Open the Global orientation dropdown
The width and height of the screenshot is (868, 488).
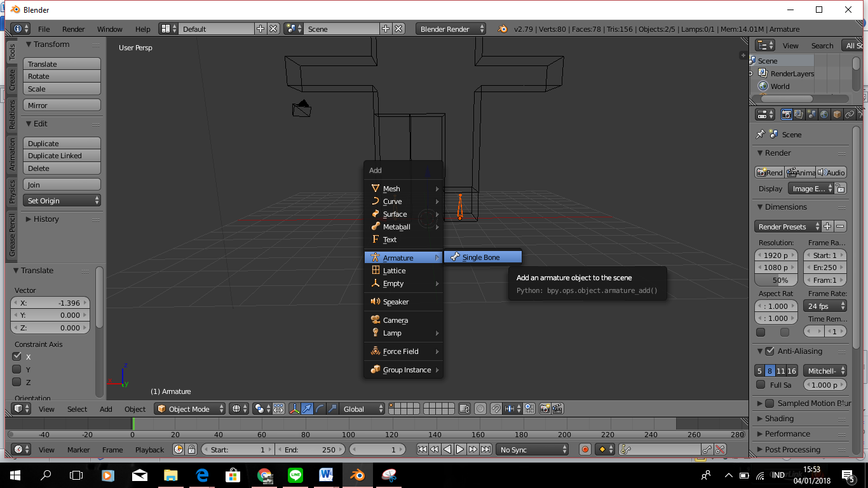[x=362, y=409]
